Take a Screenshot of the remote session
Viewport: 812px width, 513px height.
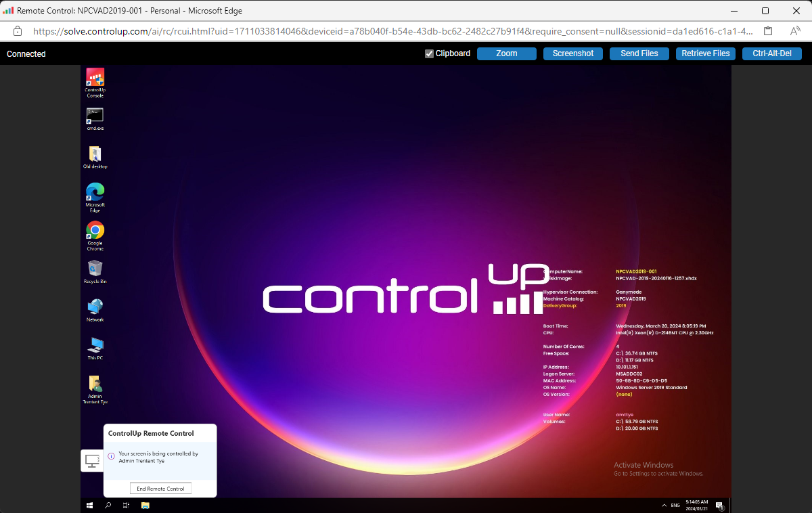tap(572, 54)
